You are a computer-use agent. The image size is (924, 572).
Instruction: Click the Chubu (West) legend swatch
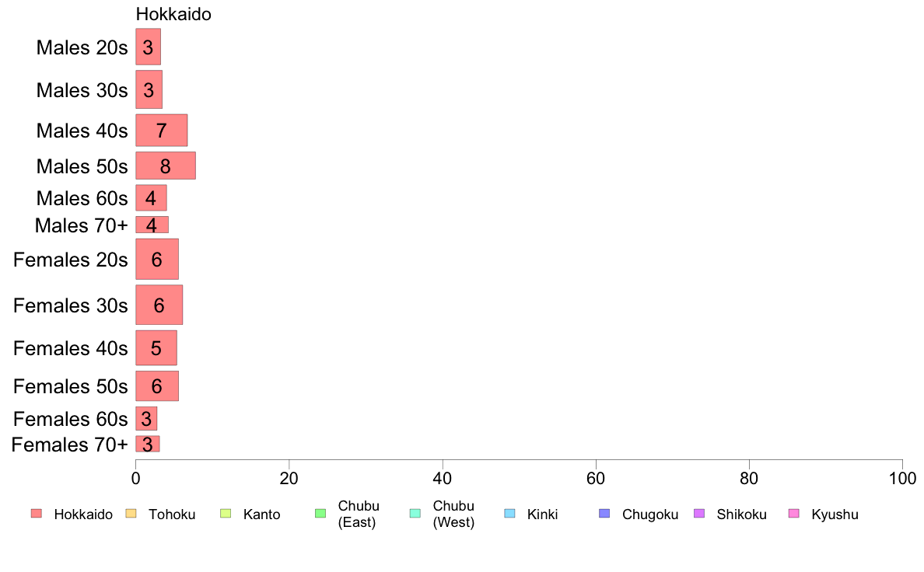click(x=415, y=514)
